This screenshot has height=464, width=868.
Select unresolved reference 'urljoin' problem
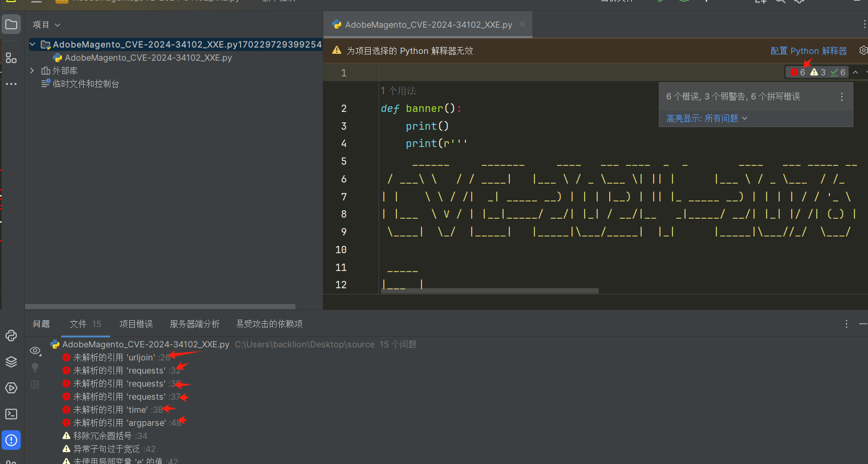tap(116, 357)
